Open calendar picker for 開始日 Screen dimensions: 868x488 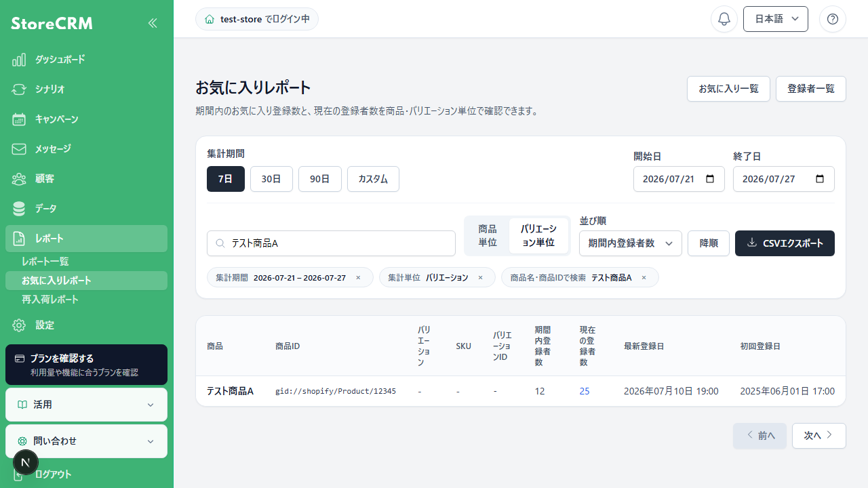710,179
